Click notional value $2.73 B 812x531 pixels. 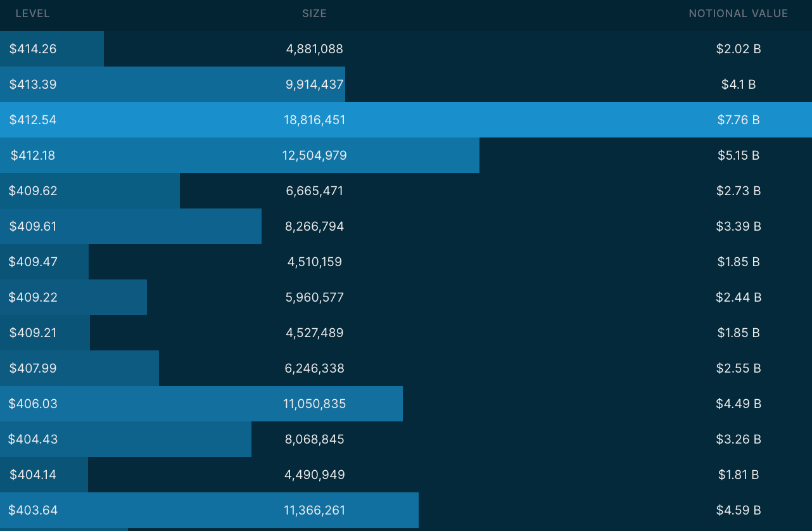(x=739, y=191)
